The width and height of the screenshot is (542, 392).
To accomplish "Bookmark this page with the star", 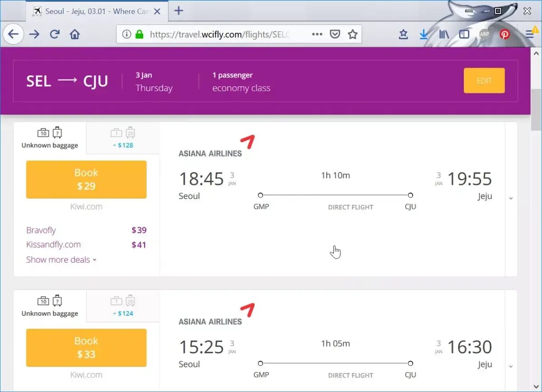I will (352, 34).
